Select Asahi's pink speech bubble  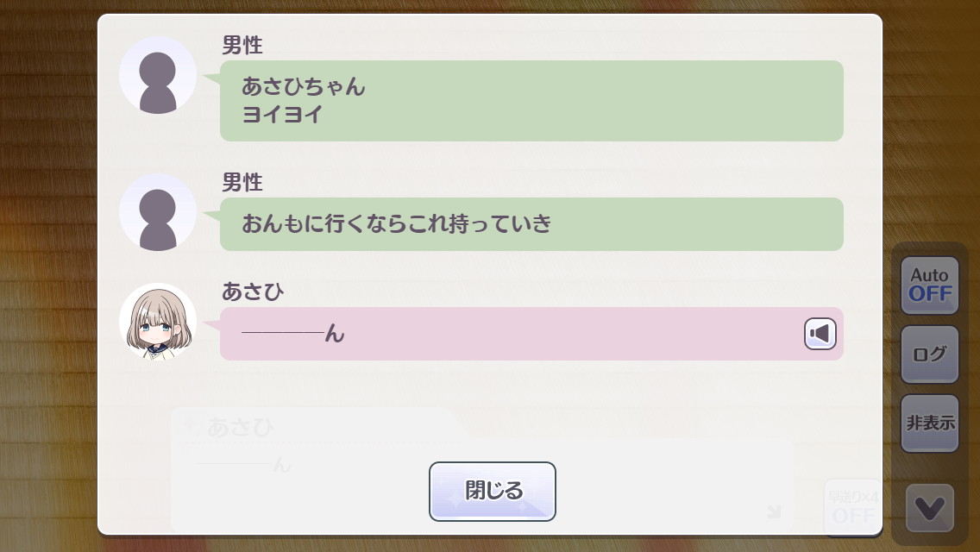tap(509, 334)
